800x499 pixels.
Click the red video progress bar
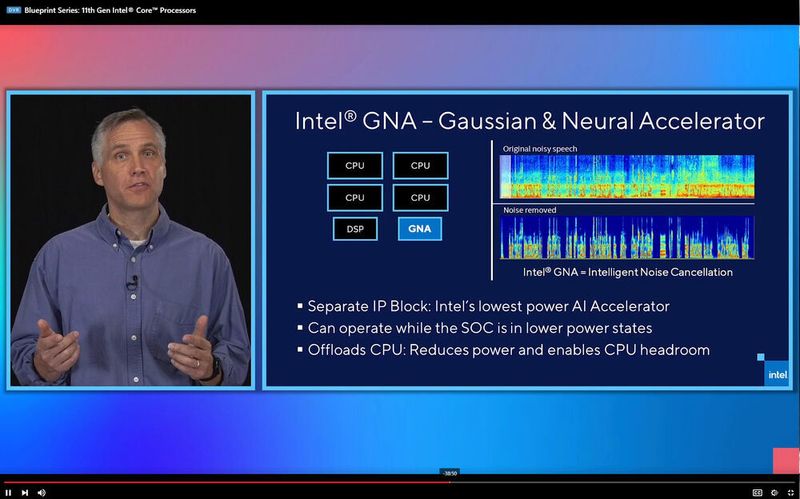point(227,482)
